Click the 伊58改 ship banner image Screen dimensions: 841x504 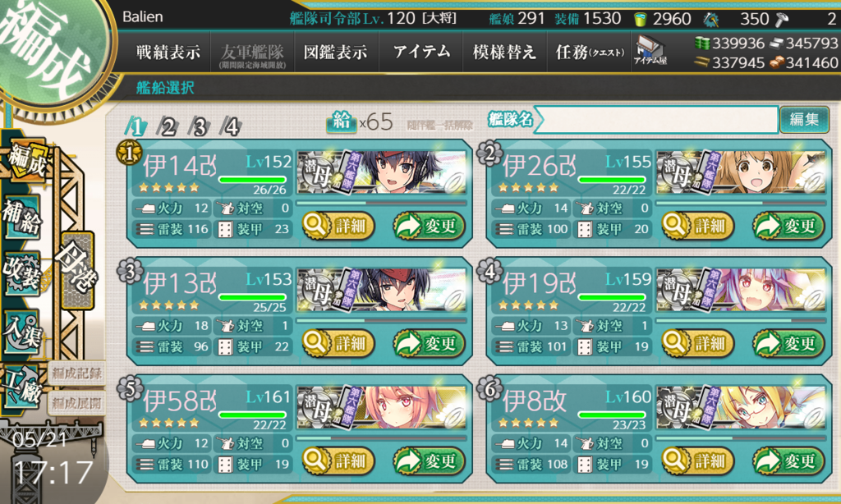point(382,408)
